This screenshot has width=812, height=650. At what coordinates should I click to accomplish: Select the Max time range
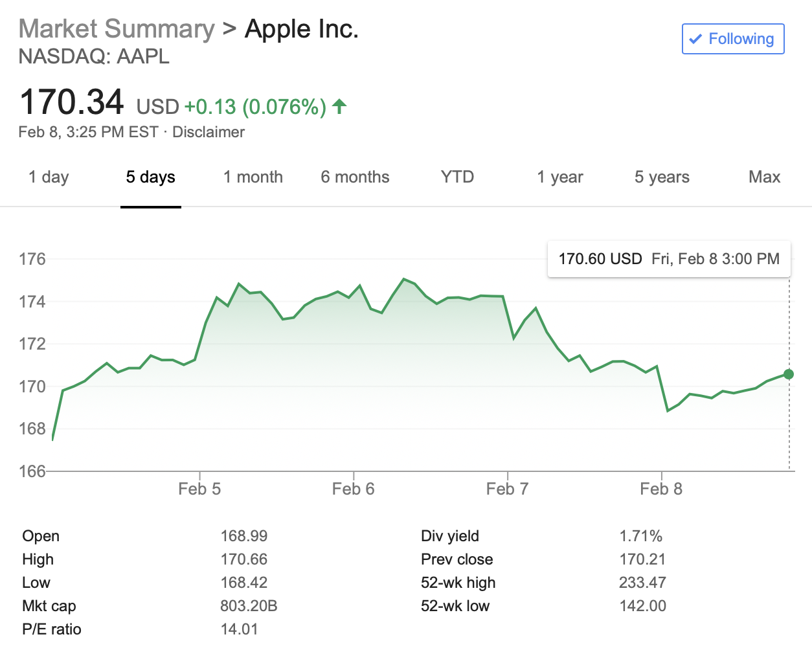[x=764, y=177]
